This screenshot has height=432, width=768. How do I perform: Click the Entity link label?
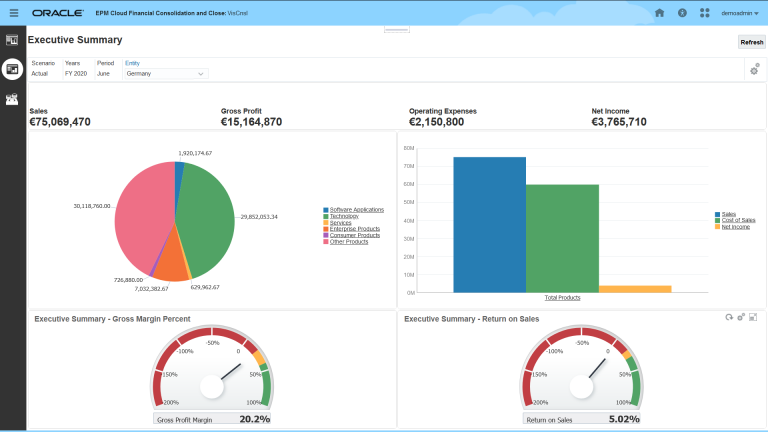pos(132,63)
